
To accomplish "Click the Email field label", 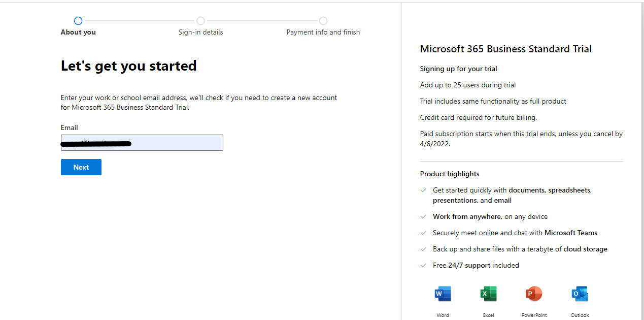I will (70, 127).
